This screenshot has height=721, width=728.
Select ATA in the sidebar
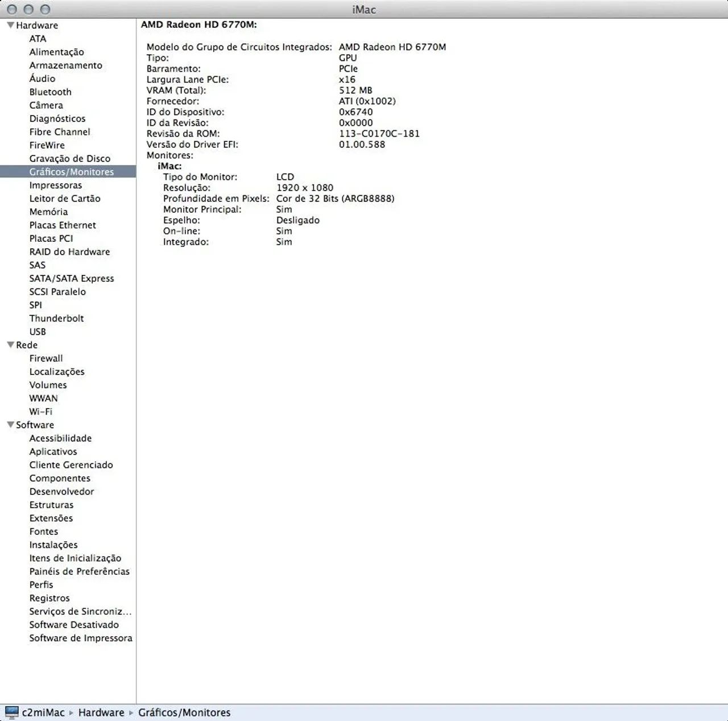pos(38,39)
